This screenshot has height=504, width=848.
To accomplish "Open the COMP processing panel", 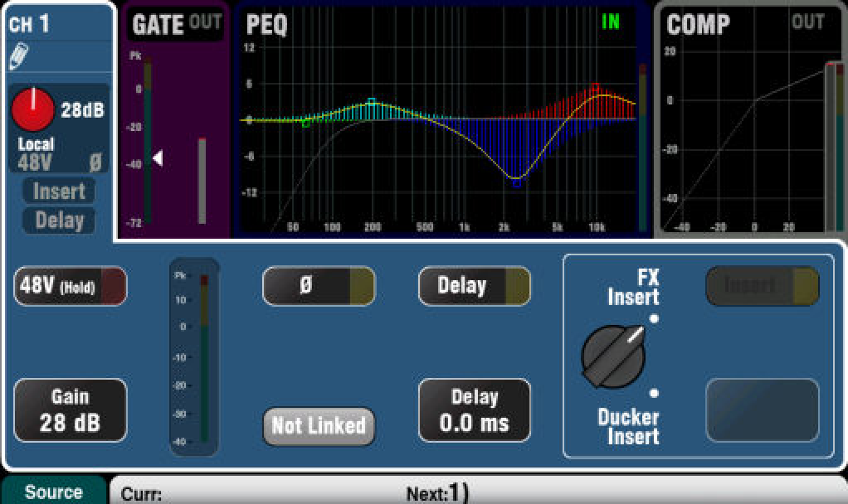I will pos(751,121).
